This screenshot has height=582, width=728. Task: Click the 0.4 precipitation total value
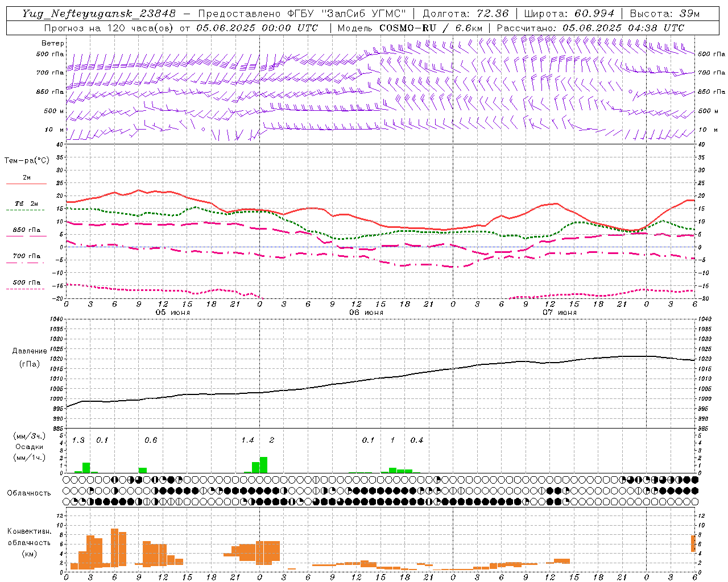click(417, 440)
